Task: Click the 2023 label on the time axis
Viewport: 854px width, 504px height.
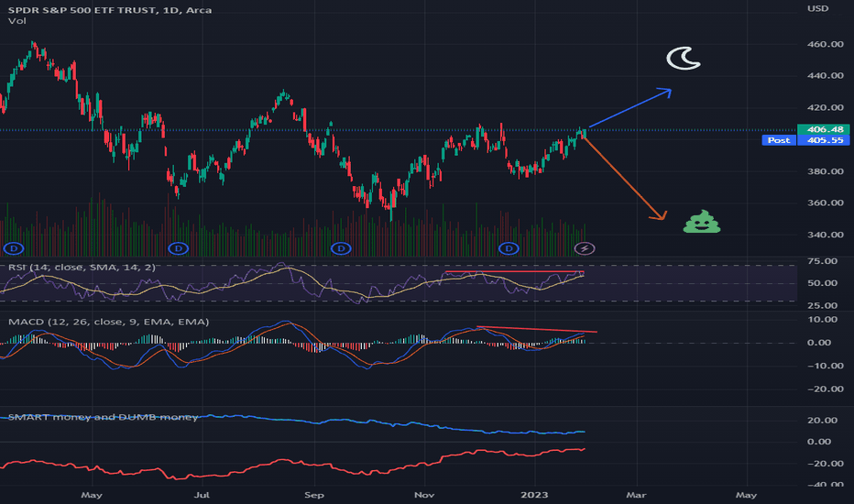Action: (x=534, y=495)
